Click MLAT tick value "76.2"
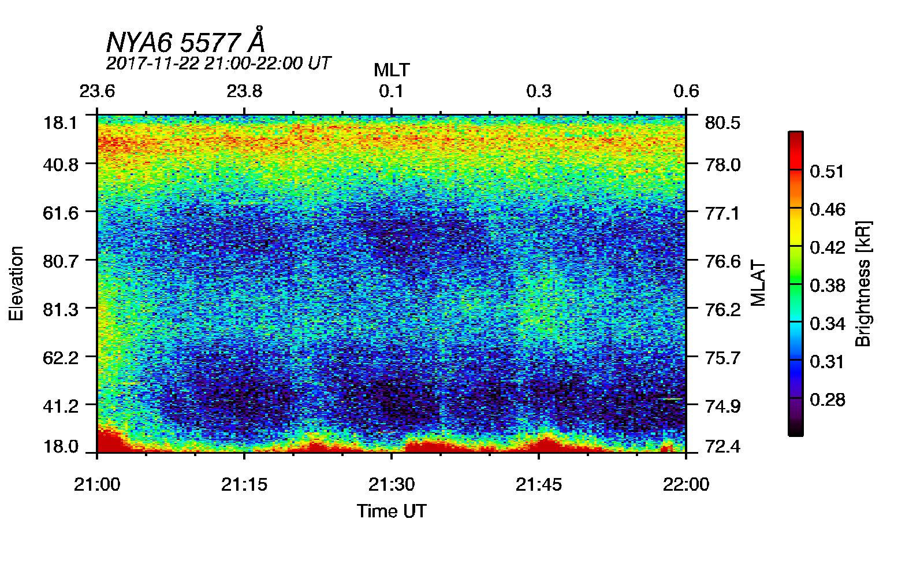Viewport: 924px width, 578px height. tap(722, 310)
